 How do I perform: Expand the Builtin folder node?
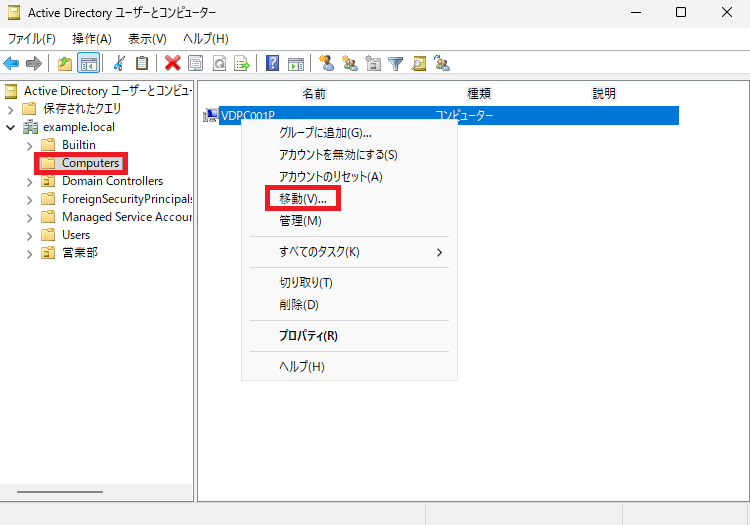30,145
